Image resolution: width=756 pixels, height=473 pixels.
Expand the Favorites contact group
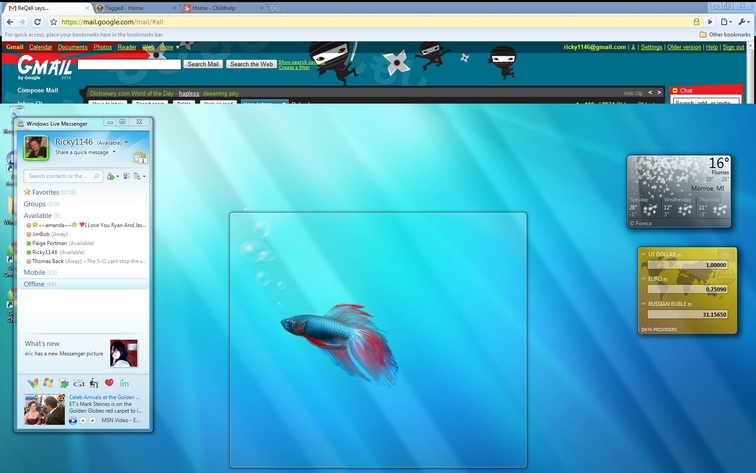pos(44,192)
